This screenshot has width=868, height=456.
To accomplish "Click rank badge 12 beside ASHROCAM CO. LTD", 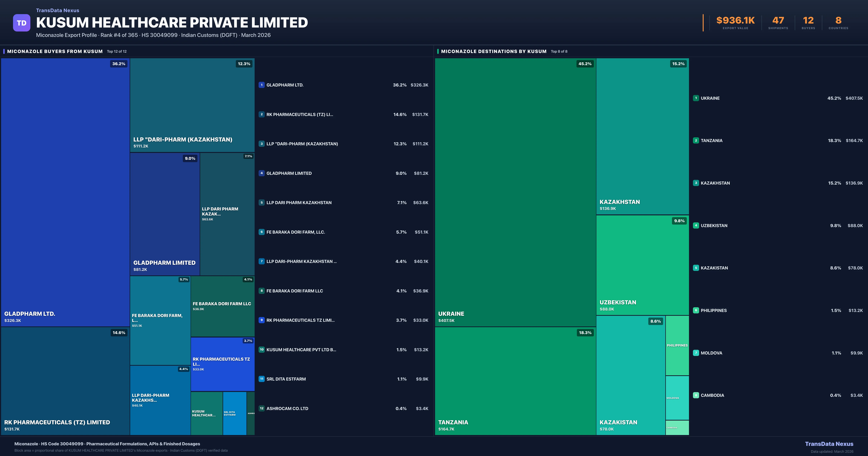I will click(x=261, y=408).
